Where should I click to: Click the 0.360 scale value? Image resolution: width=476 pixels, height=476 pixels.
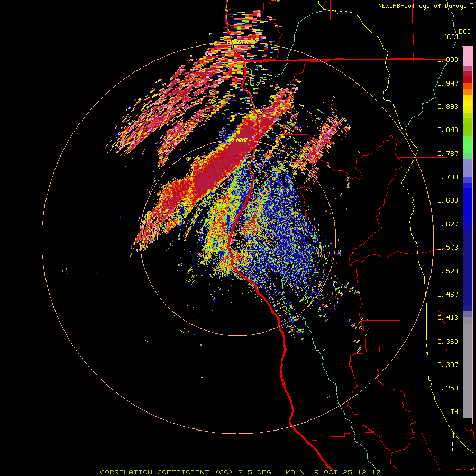(448, 341)
